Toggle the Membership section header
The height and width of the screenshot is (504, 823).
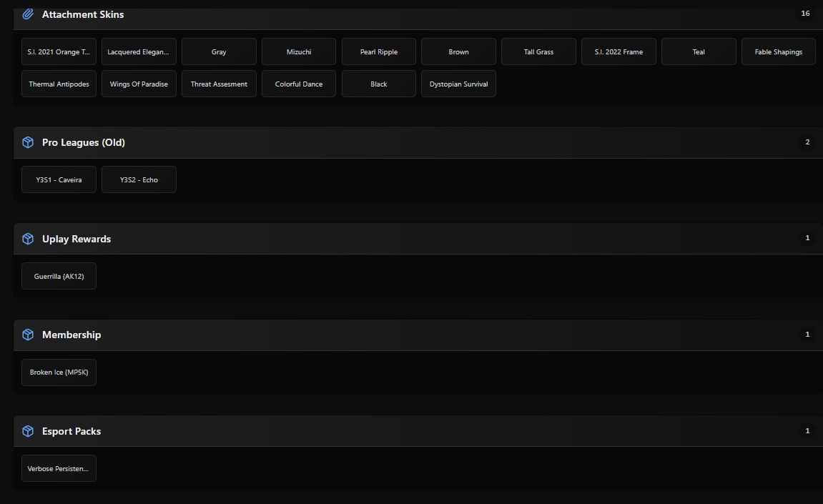[415, 335]
